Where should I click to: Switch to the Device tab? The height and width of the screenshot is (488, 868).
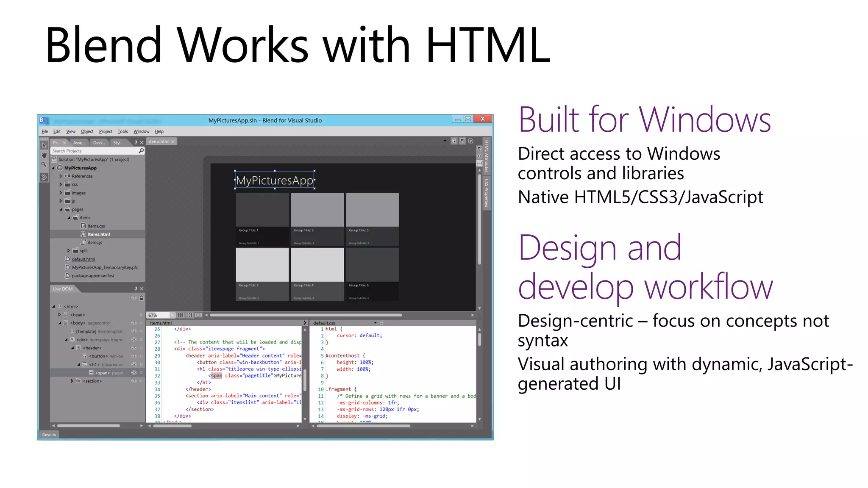click(99, 143)
